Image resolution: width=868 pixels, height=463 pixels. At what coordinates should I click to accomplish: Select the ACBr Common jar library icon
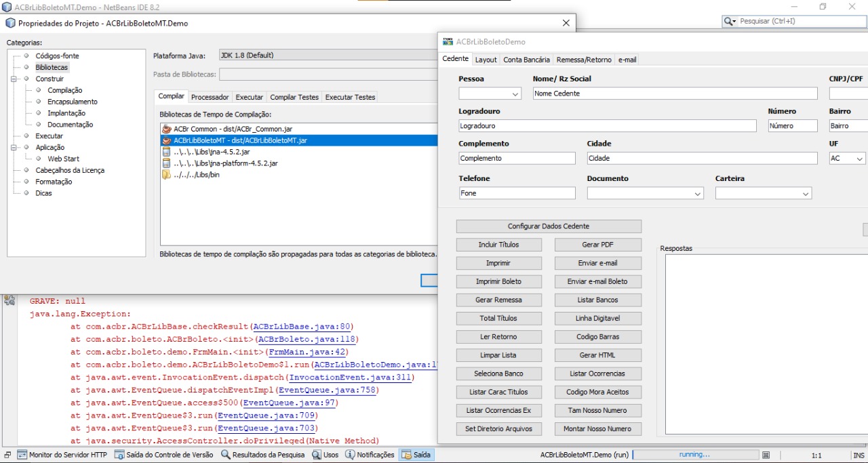[x=166, y=129]
